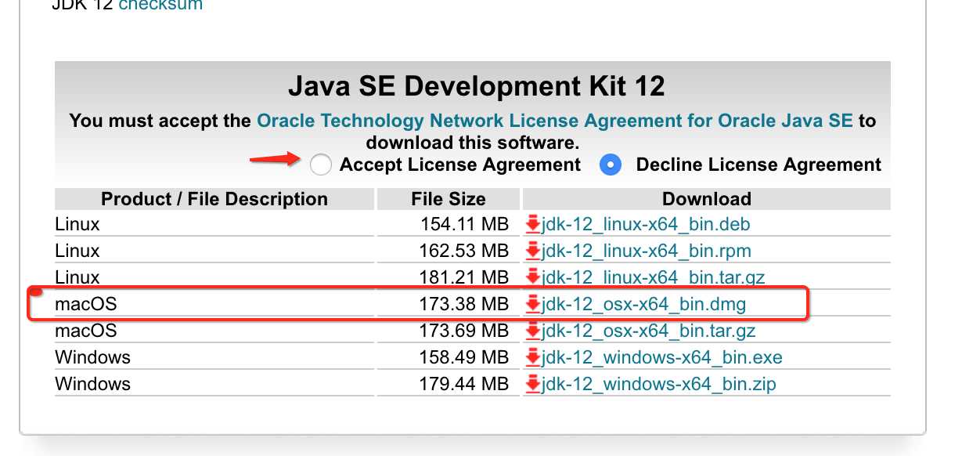
Task: Click the macOS cell in the 173.69 MB row
Action: [214, 331]
